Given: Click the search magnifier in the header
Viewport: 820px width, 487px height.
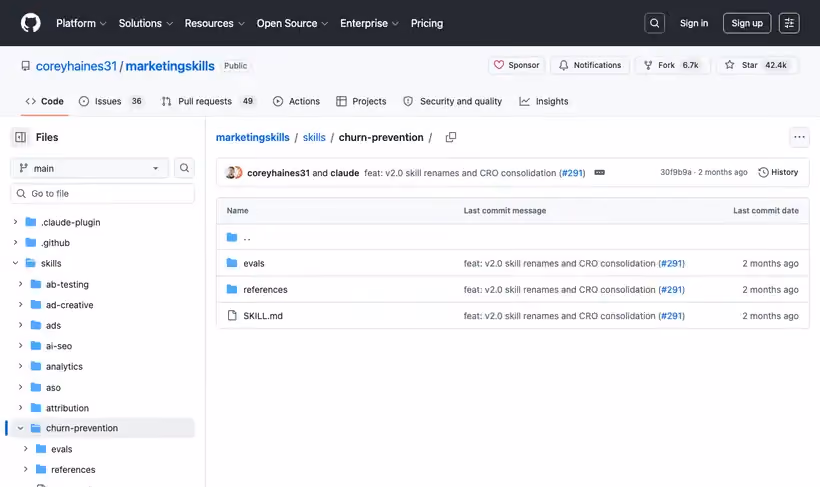Looking at the screenshot, I should (654, 23).
